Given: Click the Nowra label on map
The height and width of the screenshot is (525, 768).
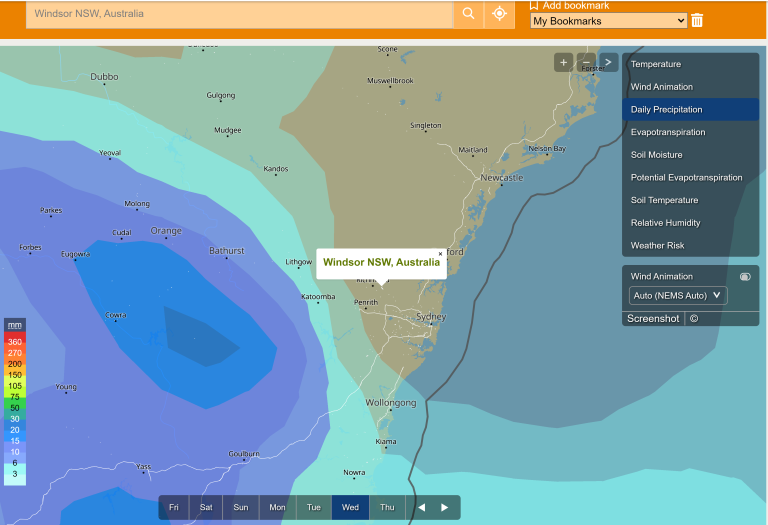Looking at the screenshot, I should [354, 472].
